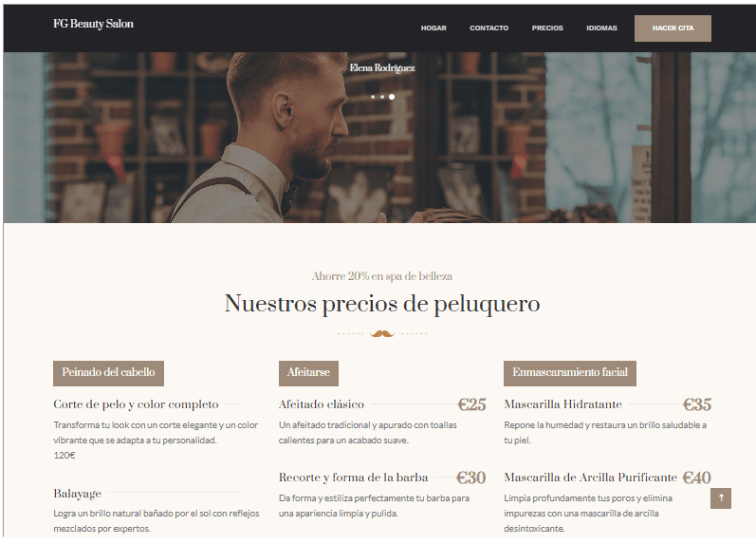
Task: Click Recorte y forma de la barba
Action: [354, 478]
